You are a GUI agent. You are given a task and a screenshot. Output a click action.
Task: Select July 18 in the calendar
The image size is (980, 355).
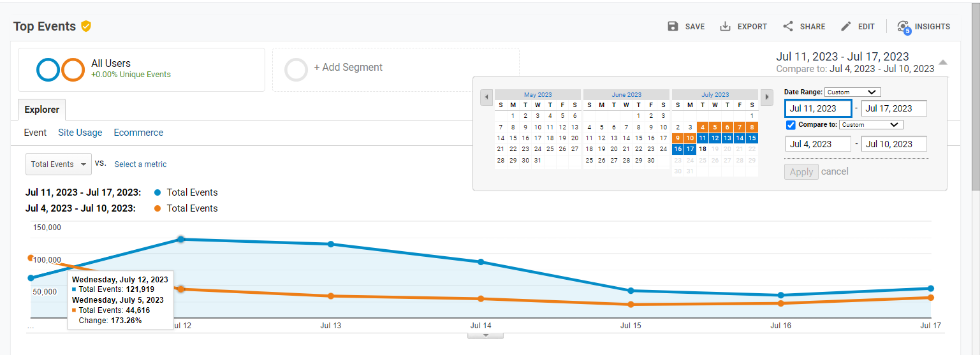(x=703, y=149)
